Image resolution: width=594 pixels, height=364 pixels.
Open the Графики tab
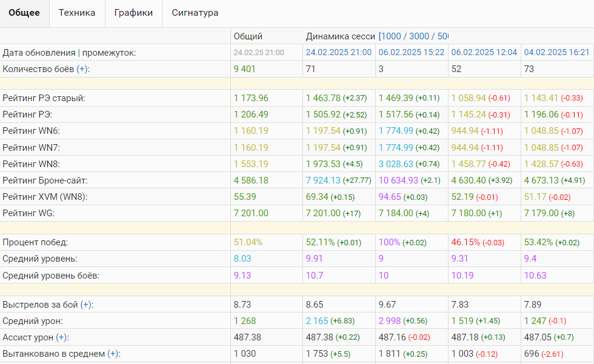click(133, 13)
